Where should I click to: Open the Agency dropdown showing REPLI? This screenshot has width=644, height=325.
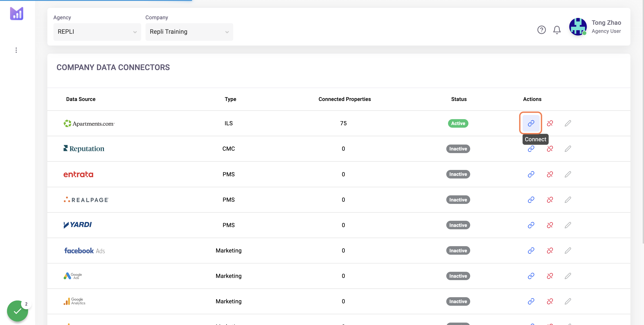[97, 32]
